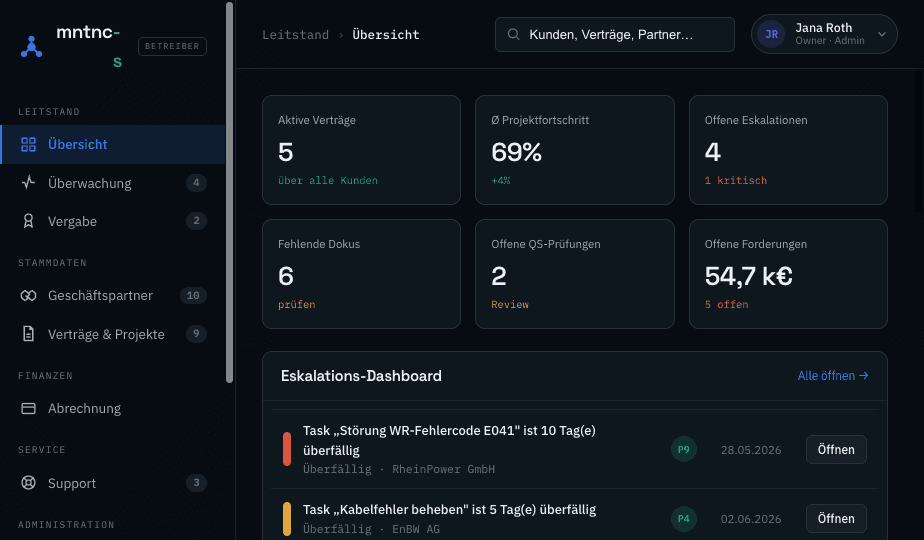
Task: Open the Verträge & Projekte document icon
Action: coord(28,334)
